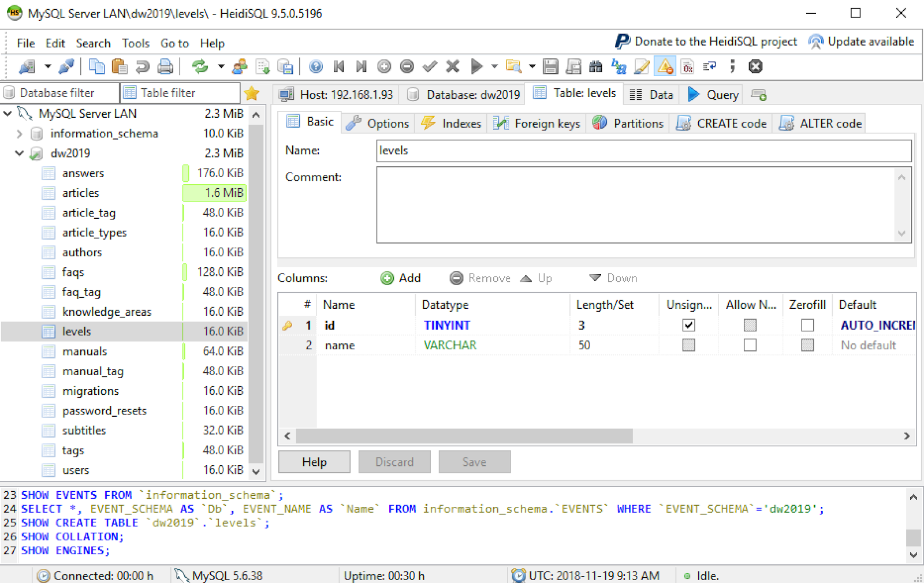This screenshot has height=583, width=924.
Task: Click the Table filter field
Action: pyautogui.click(x=180, y=93)
